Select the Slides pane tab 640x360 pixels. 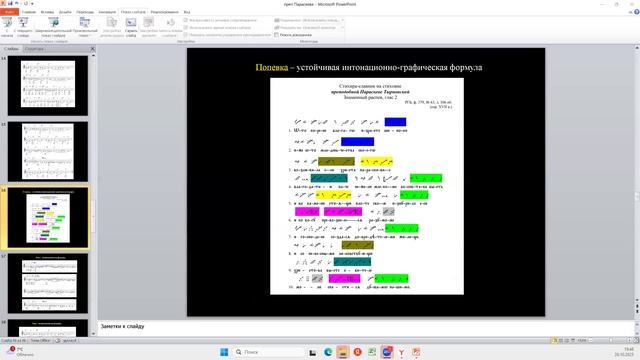11,49
